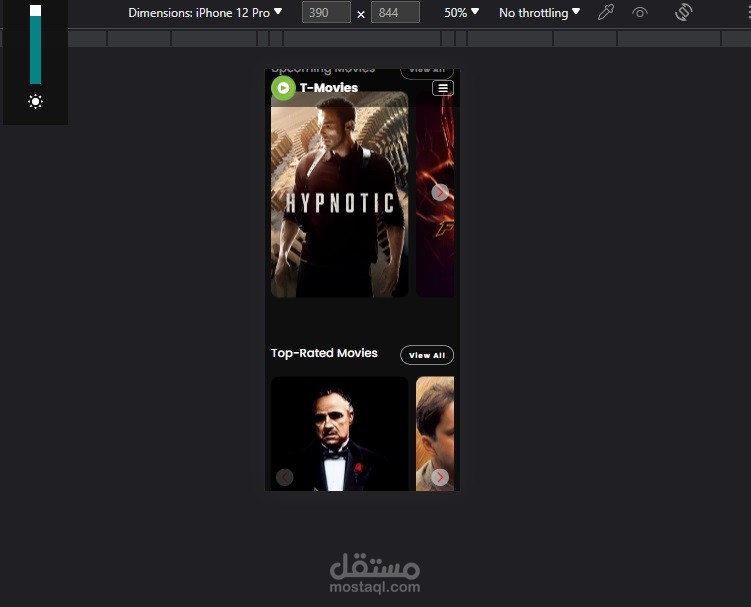Click the T-Movies green play logo
Screen dimensions: 751x607
(283, 88)
